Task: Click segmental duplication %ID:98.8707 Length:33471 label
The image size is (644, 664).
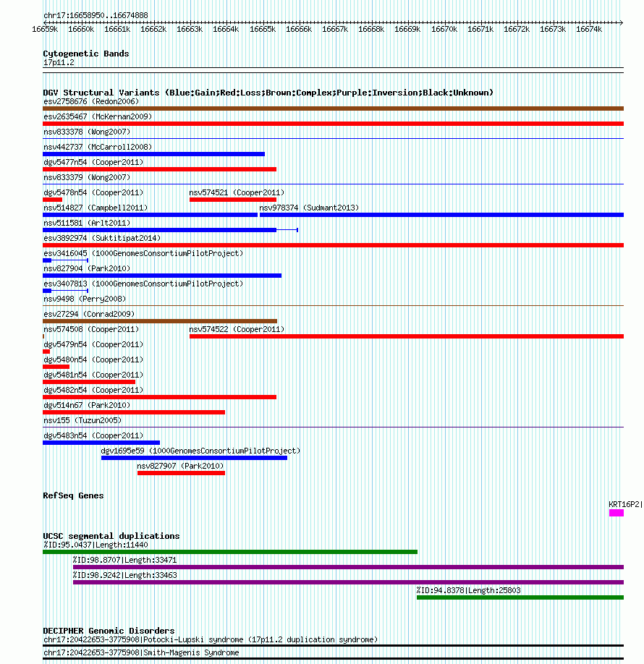Action: pyautogui.click(x=124, y=561)
